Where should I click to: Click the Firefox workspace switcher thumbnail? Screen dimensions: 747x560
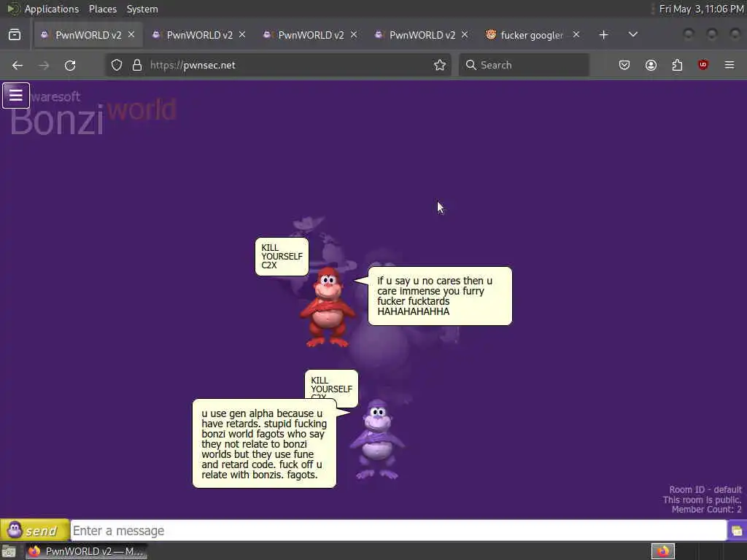[x=663, y=551]
